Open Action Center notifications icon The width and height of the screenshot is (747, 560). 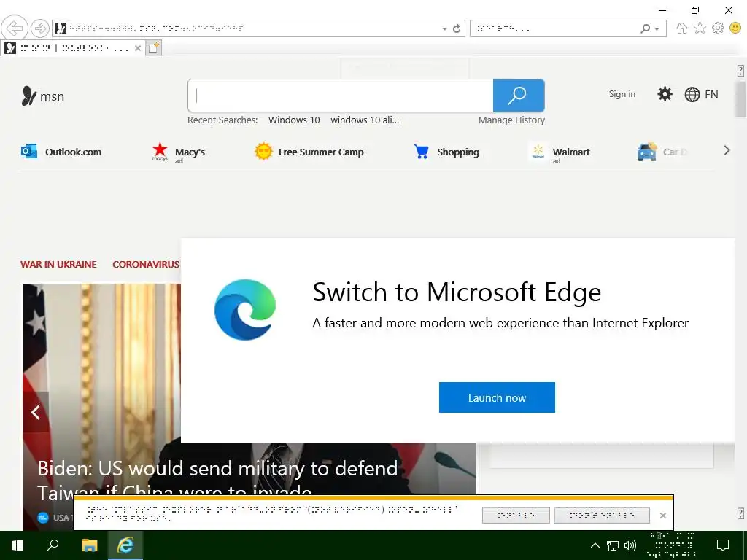click(723, 545)
